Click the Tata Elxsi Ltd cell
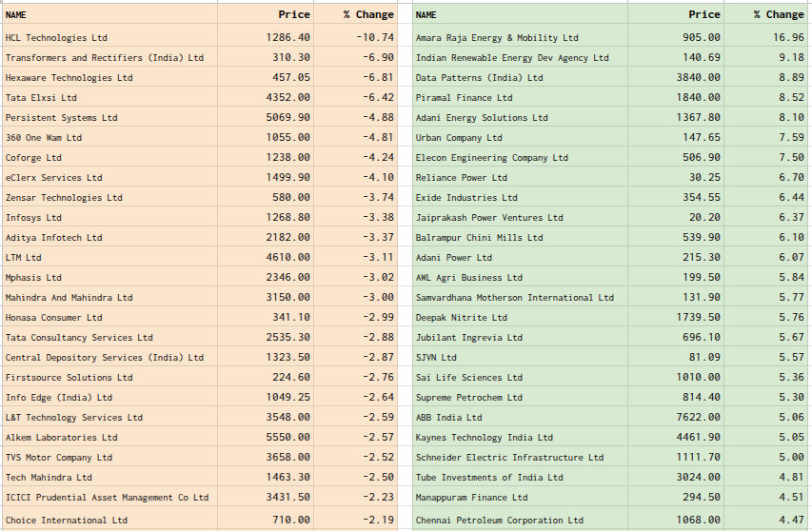Viewport: 812px width, 531px height. click(x=109, y=97)
